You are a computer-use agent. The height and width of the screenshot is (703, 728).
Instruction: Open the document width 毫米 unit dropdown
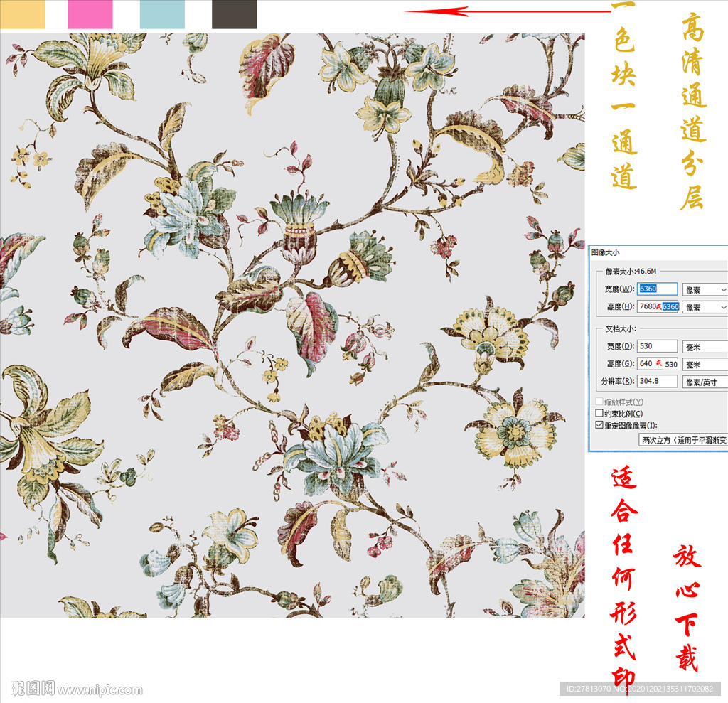705,347
